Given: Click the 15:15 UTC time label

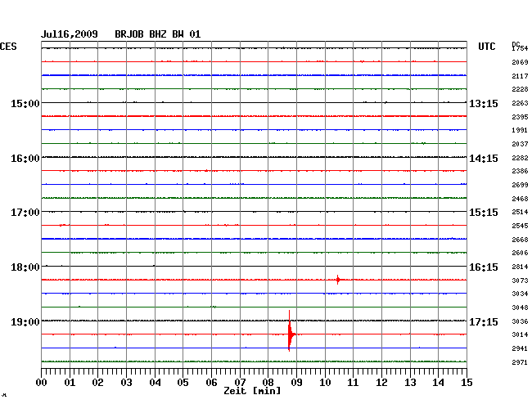Looking at the screenshot, I should point(484,213).
